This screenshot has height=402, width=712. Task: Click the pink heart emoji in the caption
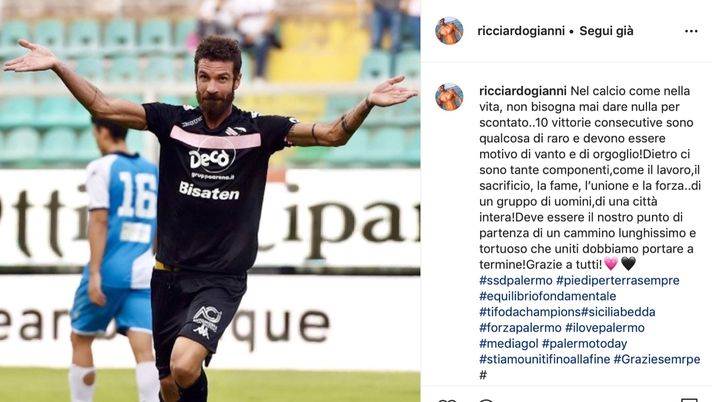pyautogui.click(x=611, y=264)
